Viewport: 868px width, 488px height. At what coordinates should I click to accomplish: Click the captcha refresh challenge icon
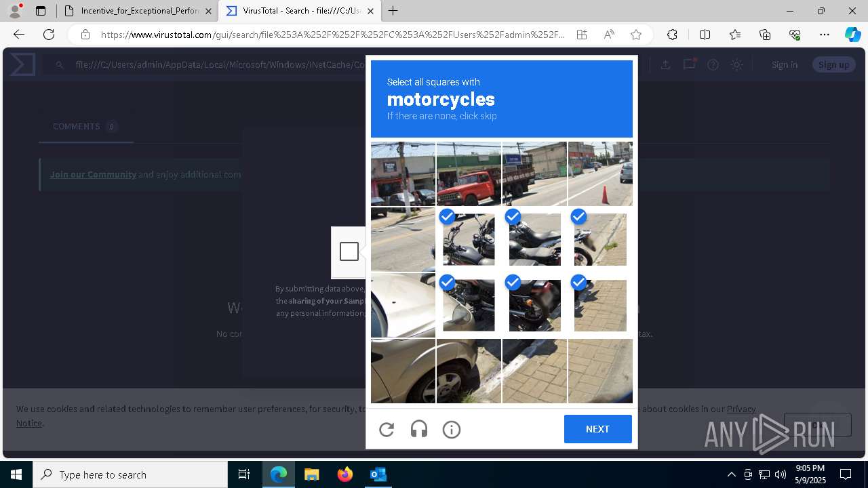click(x=387, y=429)
